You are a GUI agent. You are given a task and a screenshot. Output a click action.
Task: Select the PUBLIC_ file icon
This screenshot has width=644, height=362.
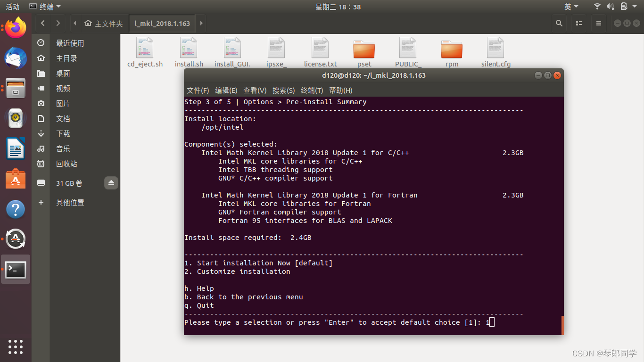coord(408,48)
